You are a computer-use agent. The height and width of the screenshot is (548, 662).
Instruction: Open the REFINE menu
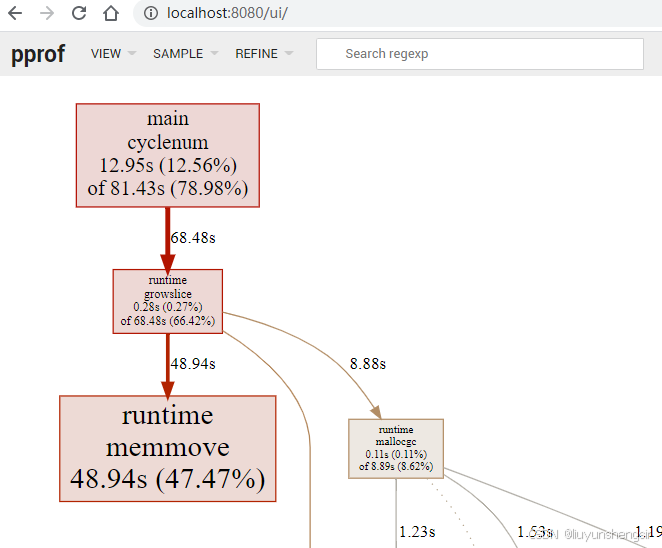click(x=256, y=54)
